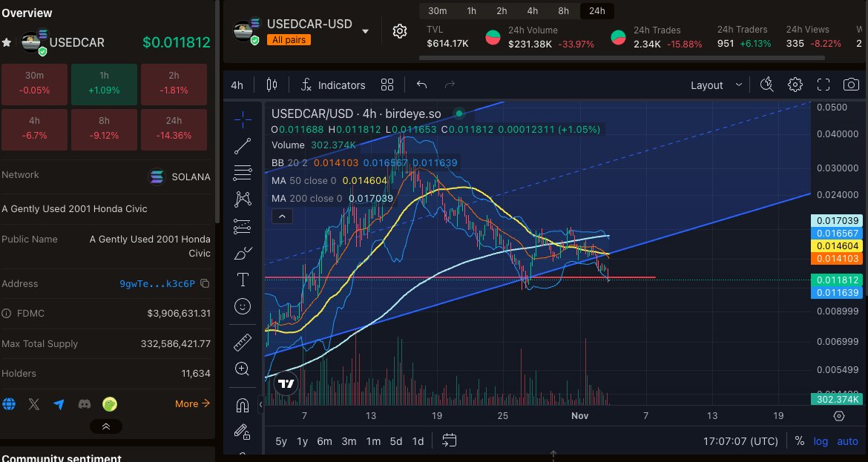This screenshot has width=868, height=462.
Task: Open the project Discord server
Action: coord(84,404)
